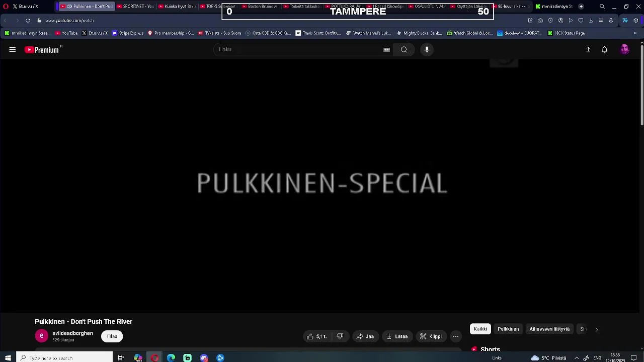
Task: Open TVkaista - Sub Suora bookmark
Action: 220,33
